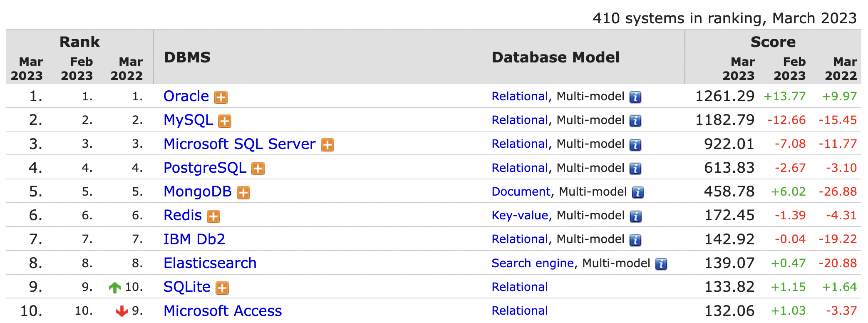The image size is (868, 323).
Task: Open the Elasticsearch link
Action: (210, 263)
